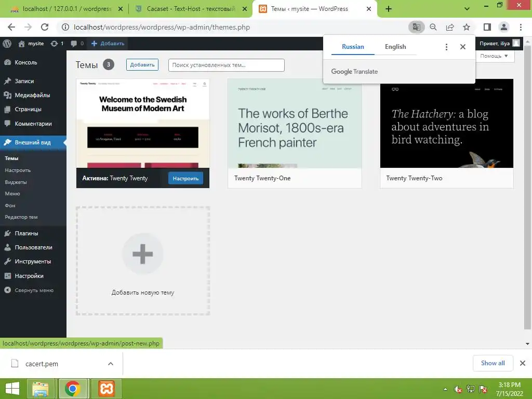Screen dimensions: 532x399
Task: Select the Темы submenu item
Action: coord(11,158)
